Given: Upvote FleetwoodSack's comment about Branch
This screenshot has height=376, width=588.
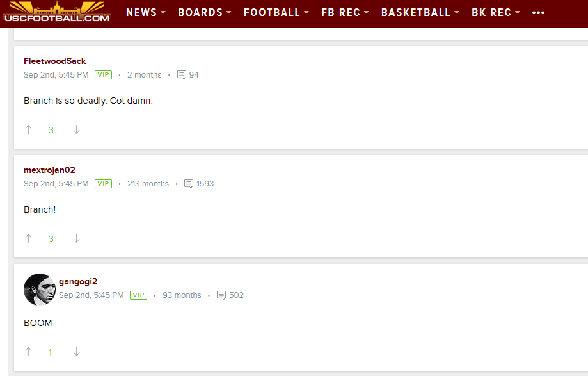Looking at the screenshot, I should pos(29,129).
